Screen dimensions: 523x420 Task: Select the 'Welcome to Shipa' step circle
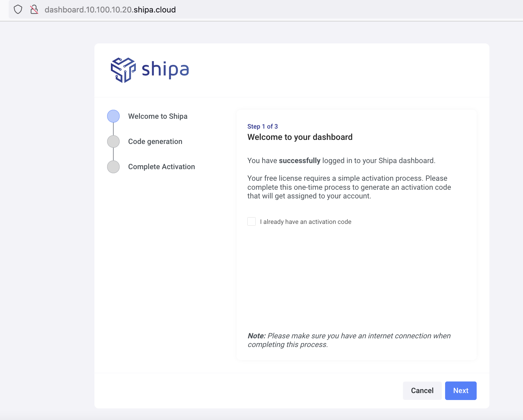point(113,116)
